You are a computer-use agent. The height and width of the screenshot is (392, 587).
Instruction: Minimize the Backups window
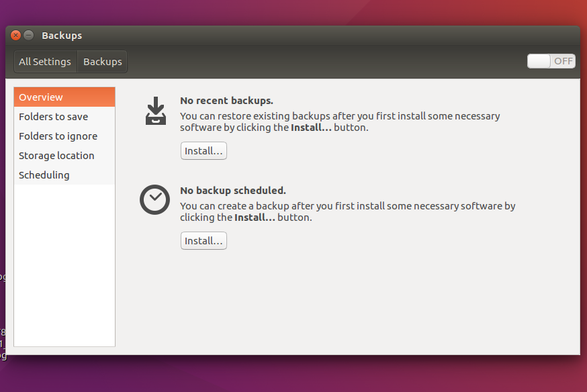29,36
